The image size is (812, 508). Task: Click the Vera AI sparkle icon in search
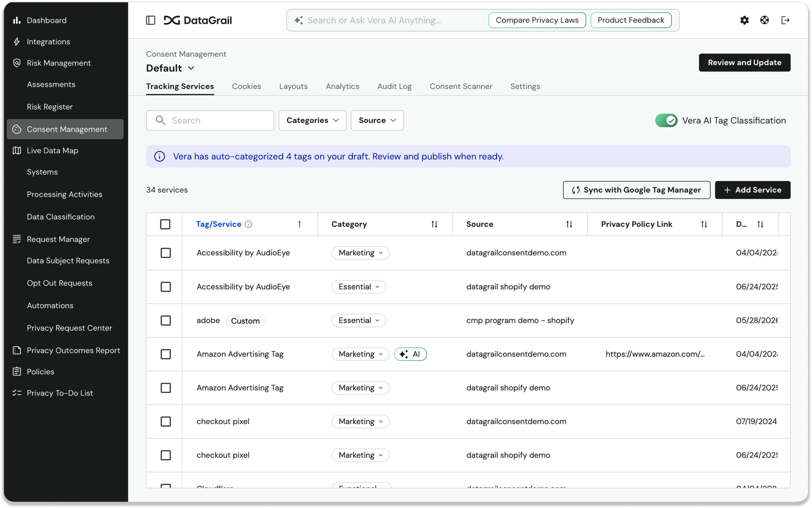point(298,20)
